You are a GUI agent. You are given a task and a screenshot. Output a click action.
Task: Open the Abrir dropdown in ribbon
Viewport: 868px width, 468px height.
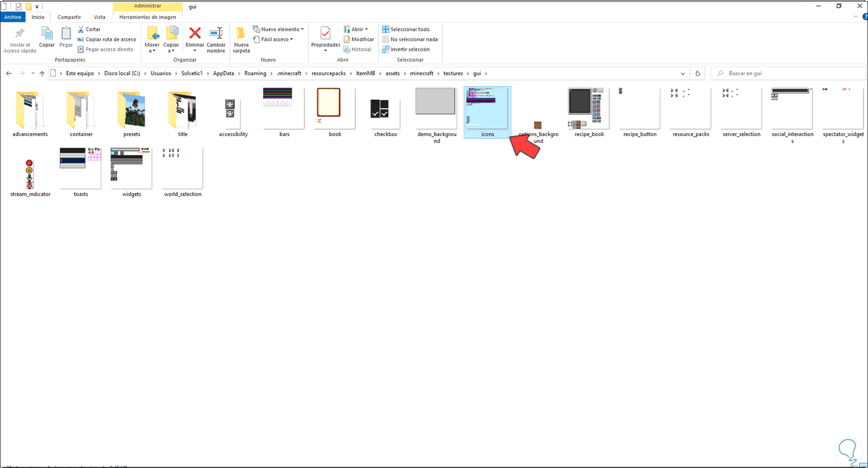pyautogui.click(x=356, y=29)
